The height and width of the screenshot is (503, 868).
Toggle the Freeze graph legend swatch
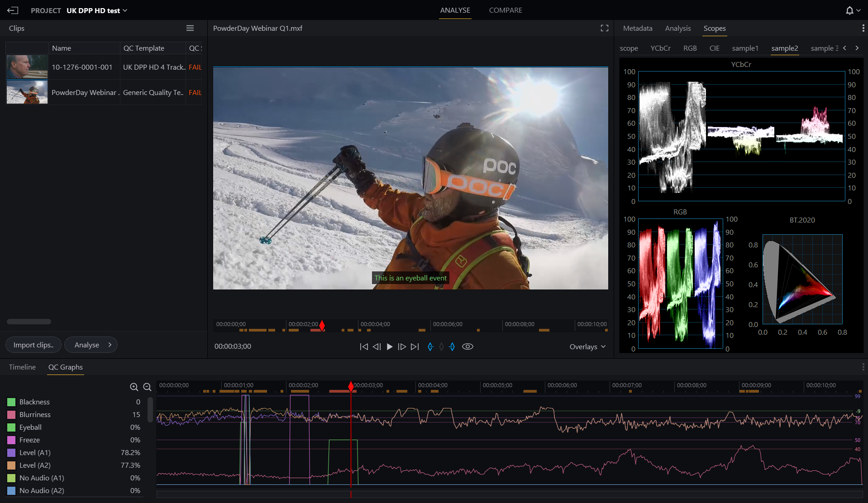[x=11, y=440]
